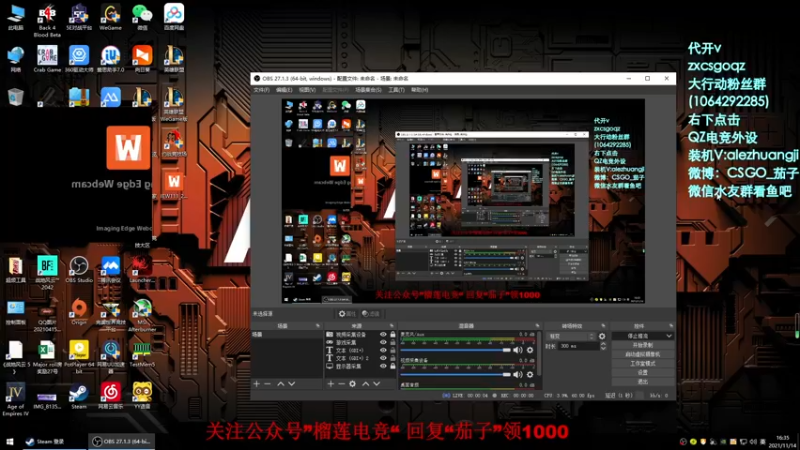
Task: Open WeGame desktop icon
Action: (110, 17)
